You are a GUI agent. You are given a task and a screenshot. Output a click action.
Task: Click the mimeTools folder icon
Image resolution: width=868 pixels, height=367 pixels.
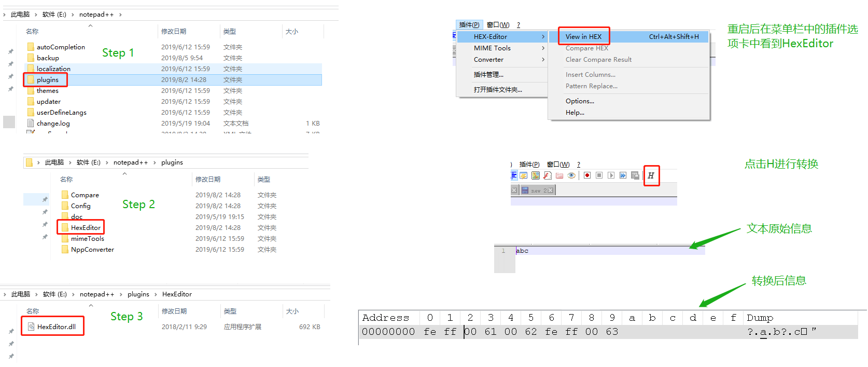(x=65, y=238)
